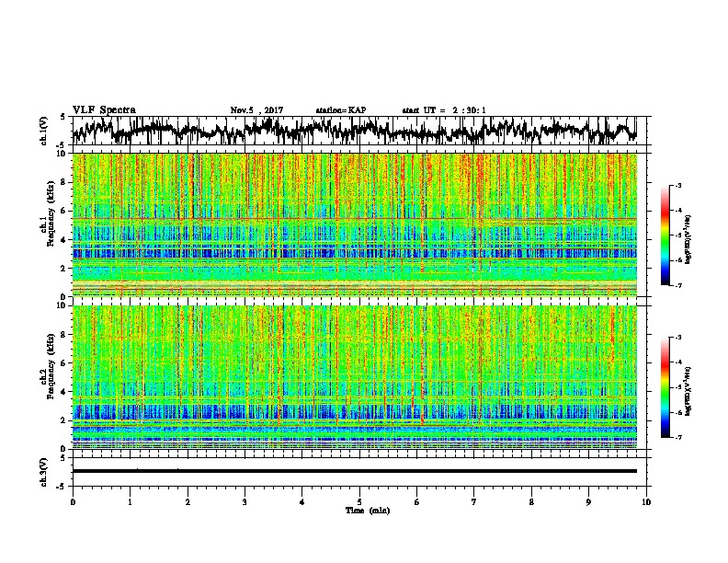728x563 pixels.
Task: Click time axis tick label "8"
Action: pyautogui.click(x=531, y=502)
